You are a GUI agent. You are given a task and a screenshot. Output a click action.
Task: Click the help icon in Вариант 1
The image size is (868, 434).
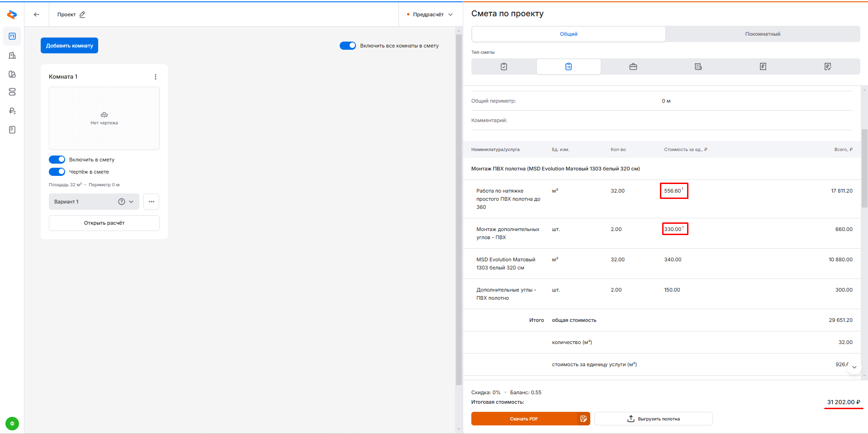tap(121, 202)
